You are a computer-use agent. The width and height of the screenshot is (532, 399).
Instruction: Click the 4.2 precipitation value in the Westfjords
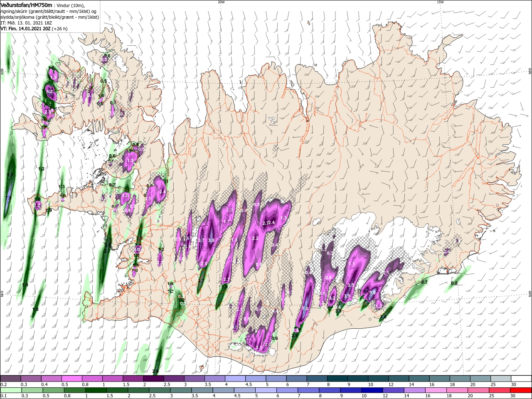[x=49, y=91]
